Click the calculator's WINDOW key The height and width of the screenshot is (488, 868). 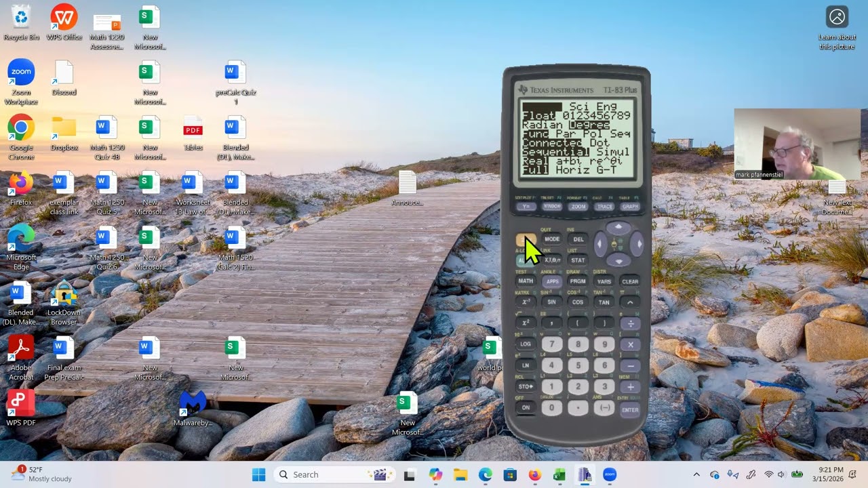pyautogui.click(x=552, y=207)
